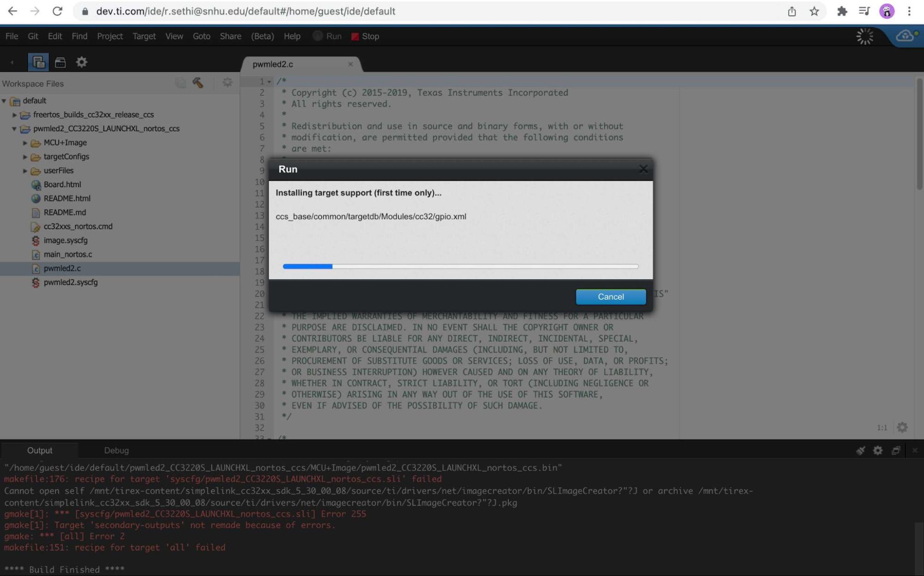Viewport: 924px width, 576px height.
Task: Click the cloud connection status icon
Action: pyautogui.click(x=905, y=36)
